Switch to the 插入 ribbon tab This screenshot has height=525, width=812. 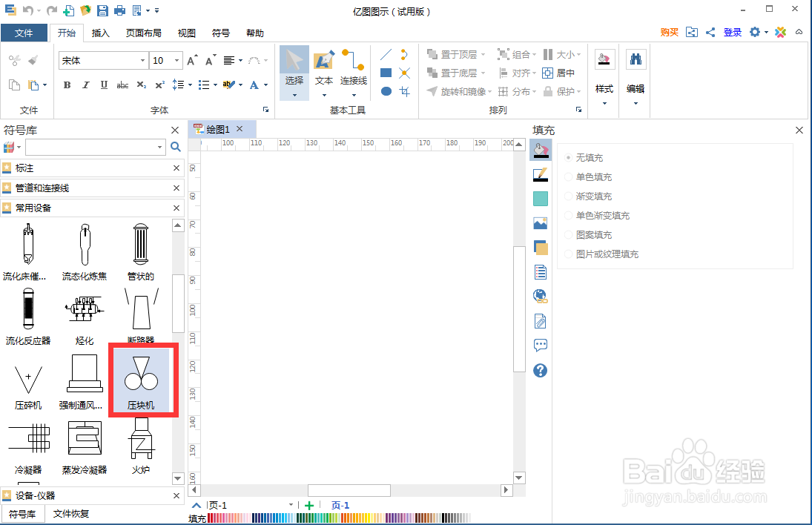(100, 33)
